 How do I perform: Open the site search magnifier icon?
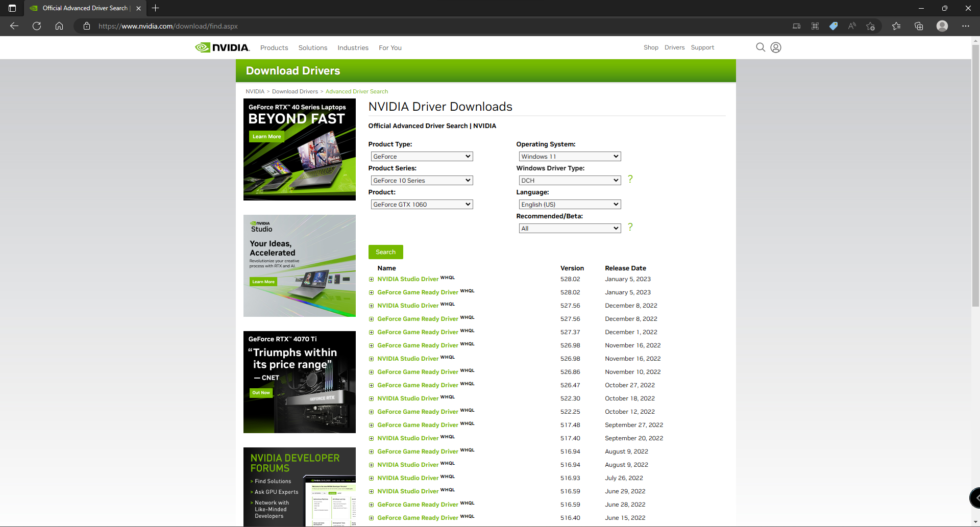coord(761,47)
